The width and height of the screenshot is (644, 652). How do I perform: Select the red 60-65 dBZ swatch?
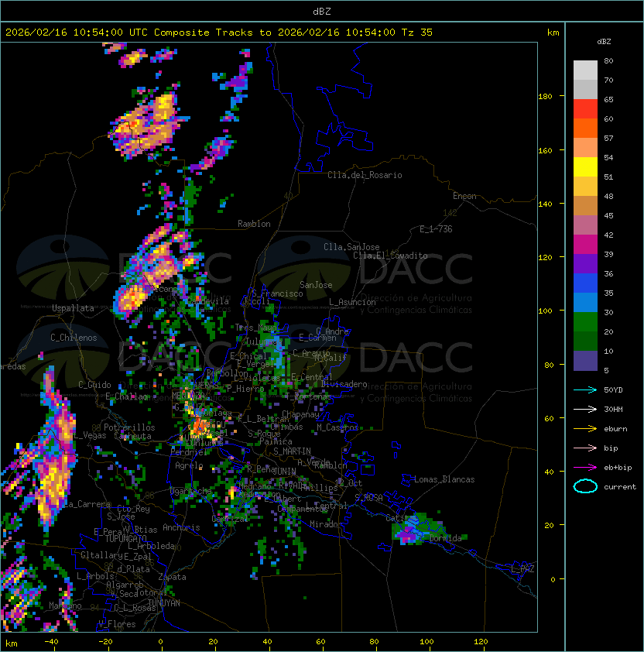click(x=585, y=109)
